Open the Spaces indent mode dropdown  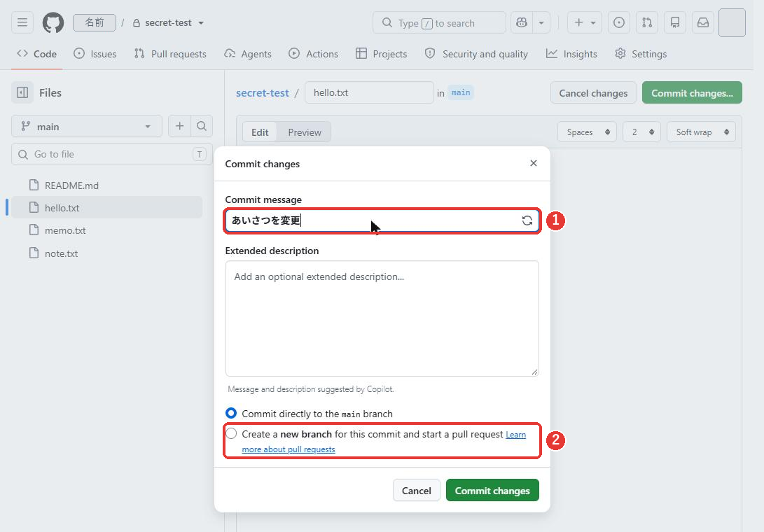point(587,132)
